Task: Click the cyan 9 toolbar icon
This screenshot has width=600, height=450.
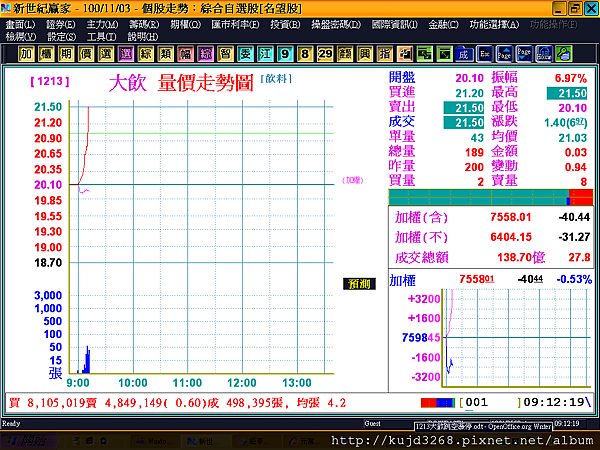Action: (x=285, y=54)
